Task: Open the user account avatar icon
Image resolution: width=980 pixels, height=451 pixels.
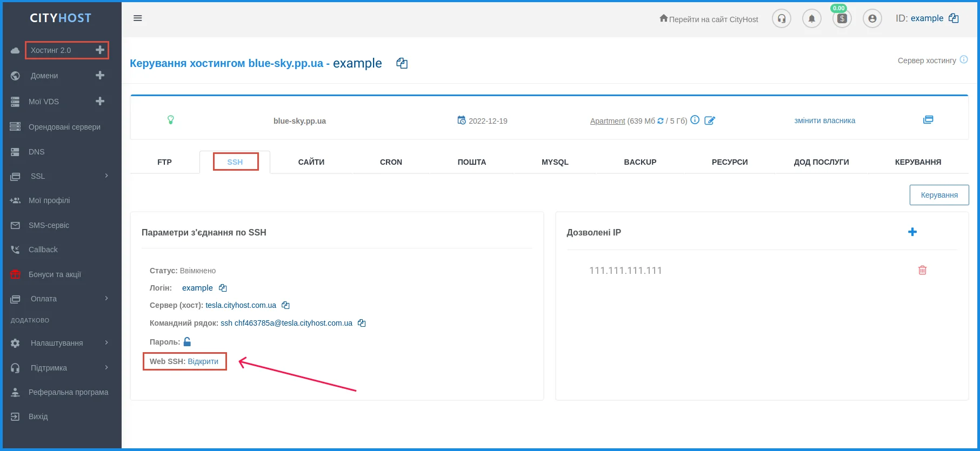Action: click(872, 18)
